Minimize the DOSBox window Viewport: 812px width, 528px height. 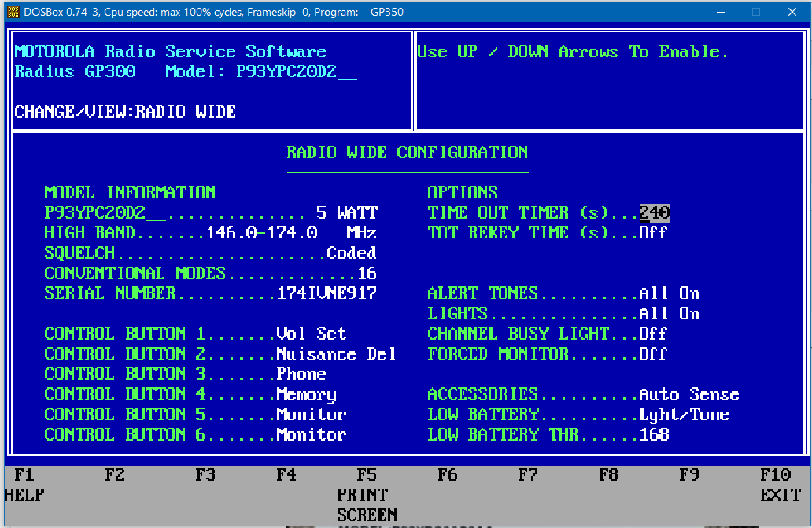(x=721, y=12)
